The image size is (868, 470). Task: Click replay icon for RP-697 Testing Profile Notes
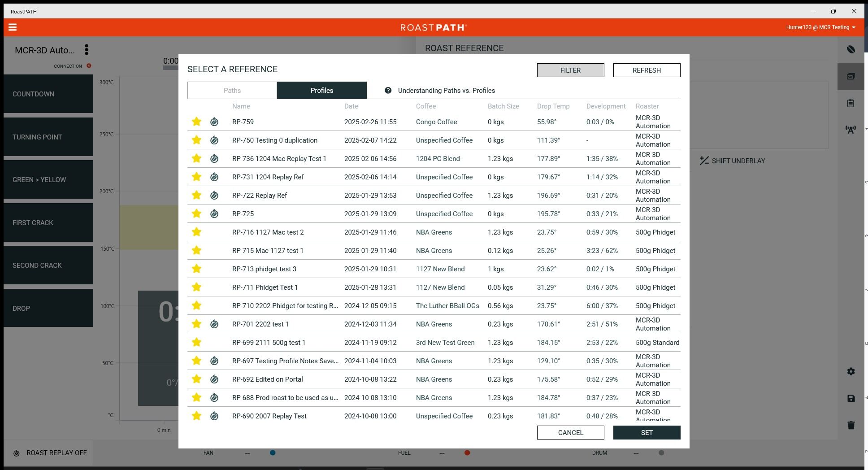[x=214, y=361]
